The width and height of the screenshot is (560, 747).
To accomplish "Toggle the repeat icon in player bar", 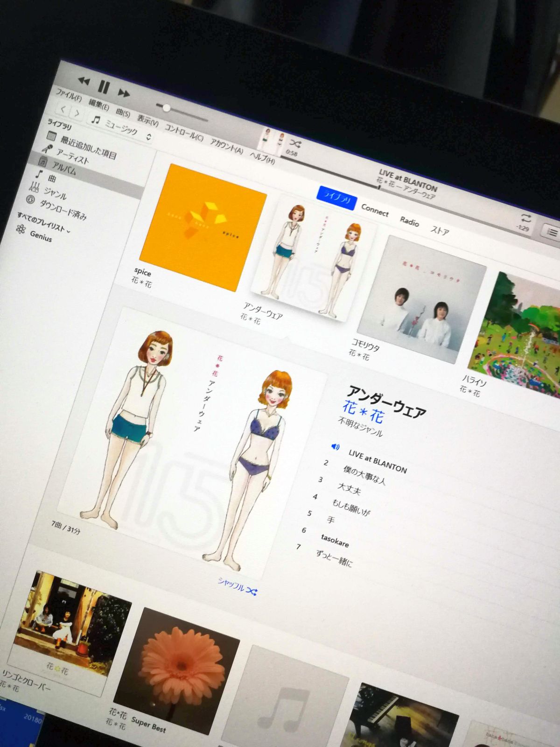I will point(526,218).
